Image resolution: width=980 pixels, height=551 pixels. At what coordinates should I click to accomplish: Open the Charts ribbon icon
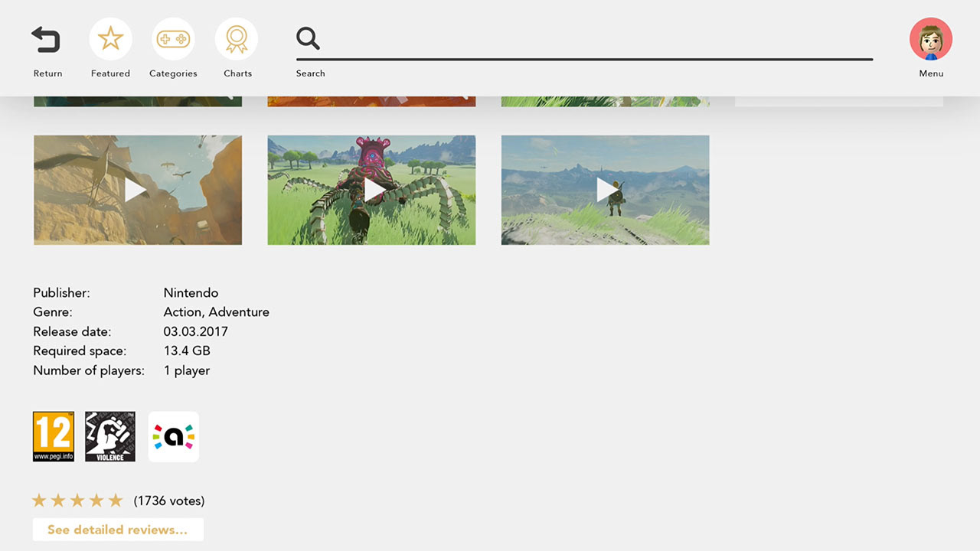coord(237,38)
